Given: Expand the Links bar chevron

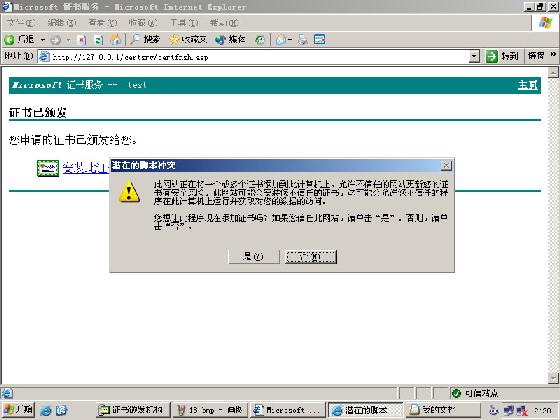Looking at the screenshot, I should [x=553, y=55].
